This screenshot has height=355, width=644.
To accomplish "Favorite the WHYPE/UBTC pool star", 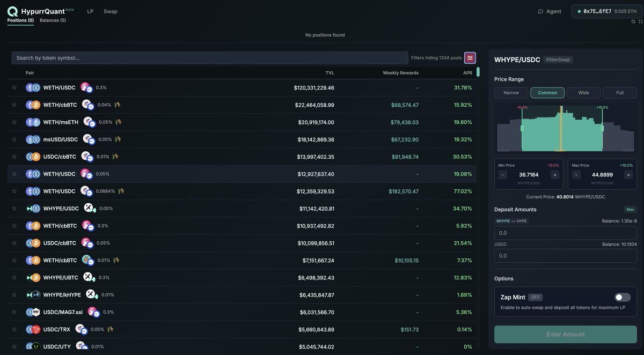I will point(14,278).
